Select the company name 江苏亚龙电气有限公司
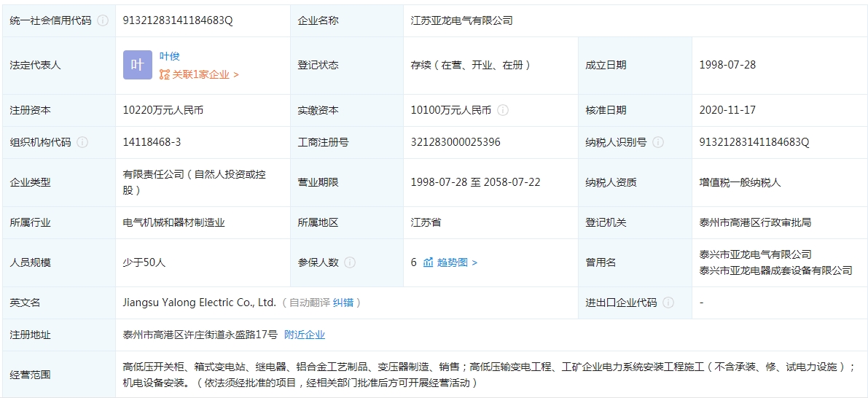 coord(461,21)
